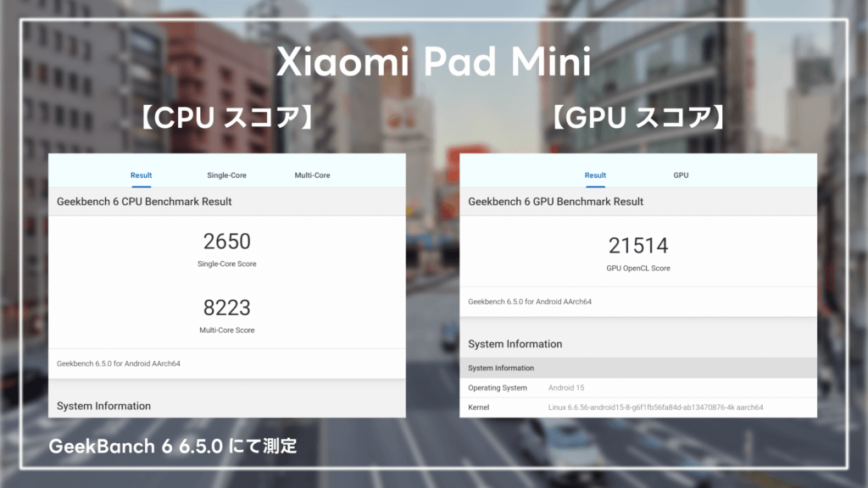Click the Geekbench 6 CPU Benchmark Result heading

click(144, 202)
